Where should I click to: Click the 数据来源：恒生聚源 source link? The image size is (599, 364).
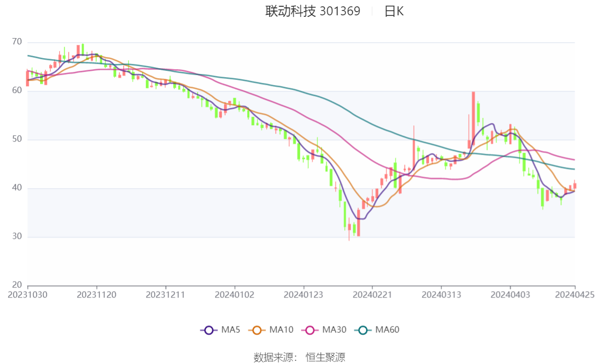point(299,357)
